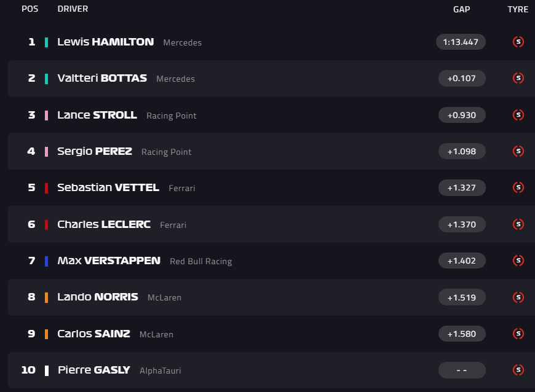Select the soft tyre icon for Lance Stroll

pyautogui.click(x=518, y=115)
